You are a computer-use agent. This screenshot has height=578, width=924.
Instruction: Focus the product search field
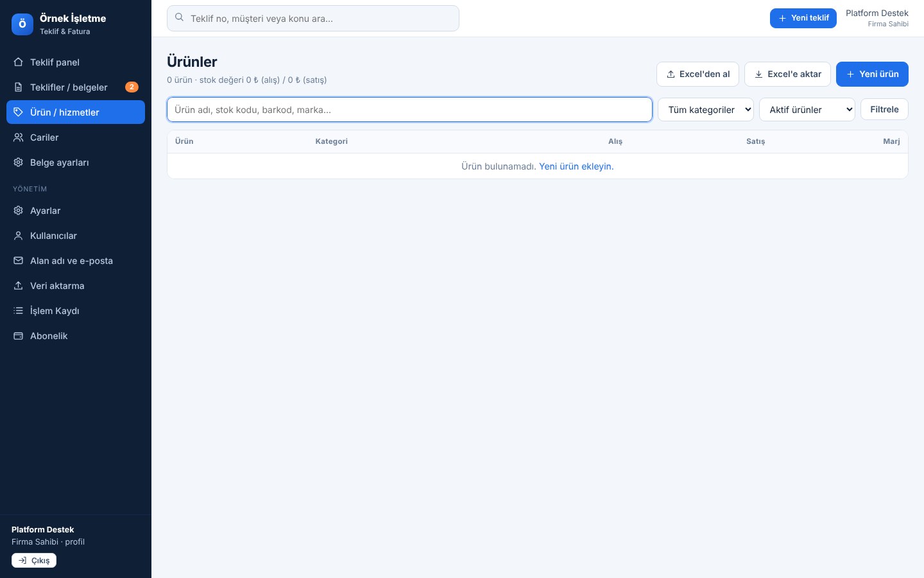(x=409, y=110)
